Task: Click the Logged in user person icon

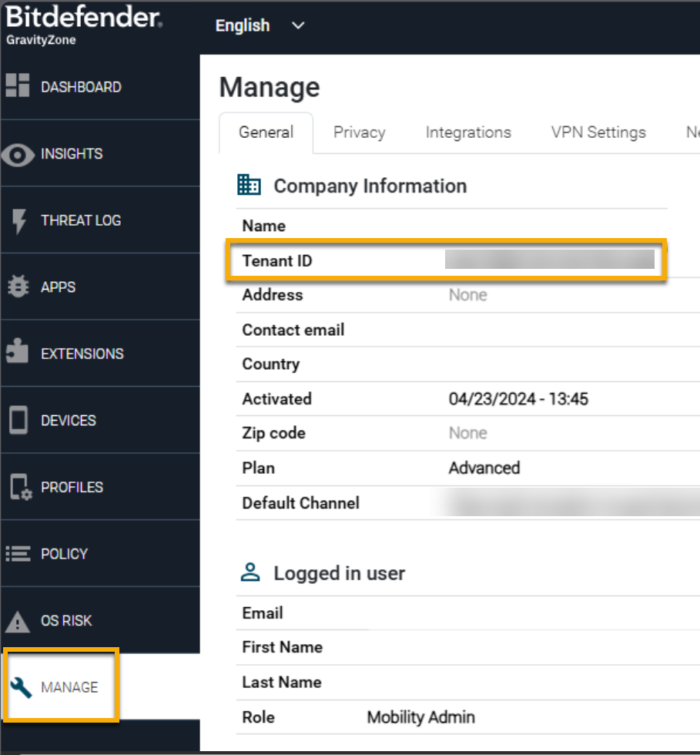Action: [250, 572]
